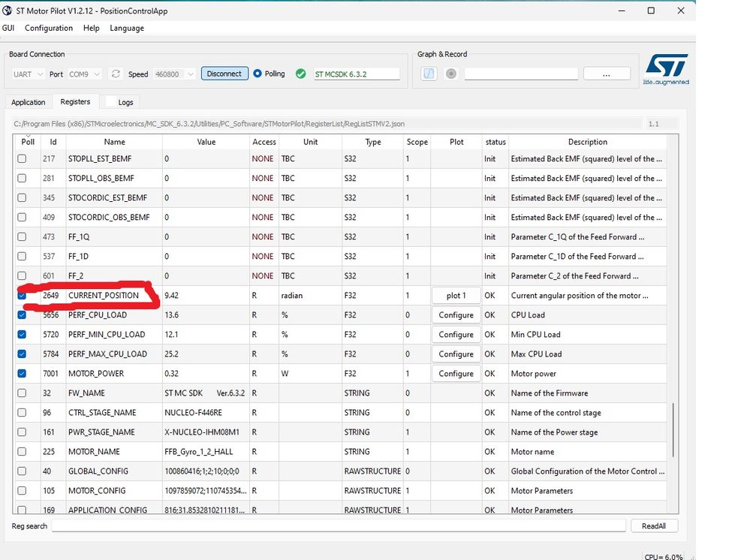Click plot 1 button for CURRENT_POSITION
The width and height of the screenshot is (750, 560).
click(456, 296)
